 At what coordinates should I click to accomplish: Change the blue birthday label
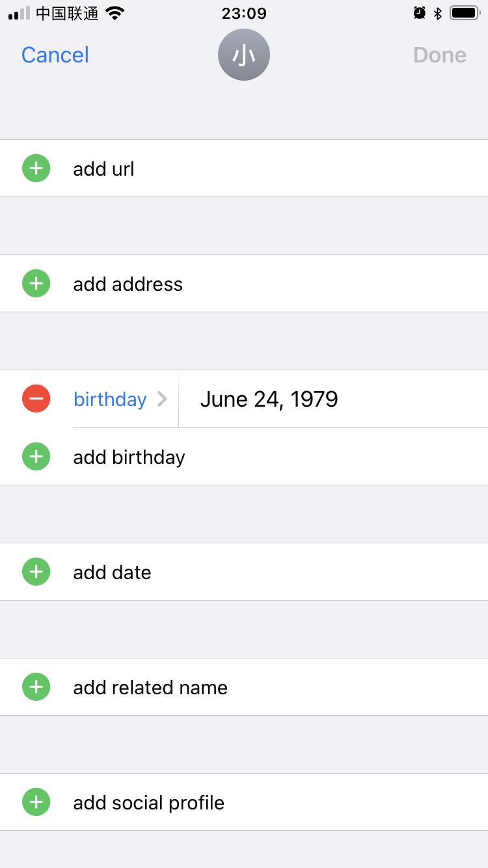[110, 399]
